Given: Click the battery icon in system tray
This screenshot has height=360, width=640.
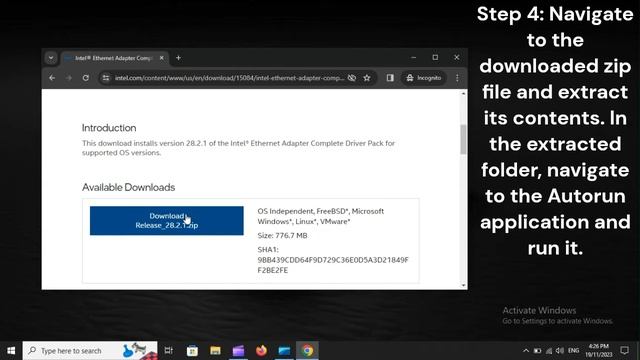Looking at the screenshot, I should point(538,351).
